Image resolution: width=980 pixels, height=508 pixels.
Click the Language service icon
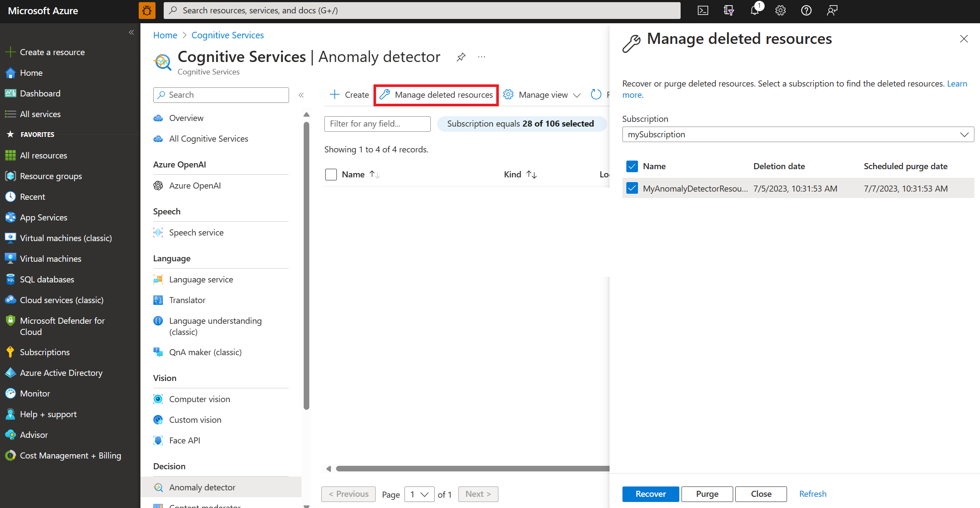[158, 279]
